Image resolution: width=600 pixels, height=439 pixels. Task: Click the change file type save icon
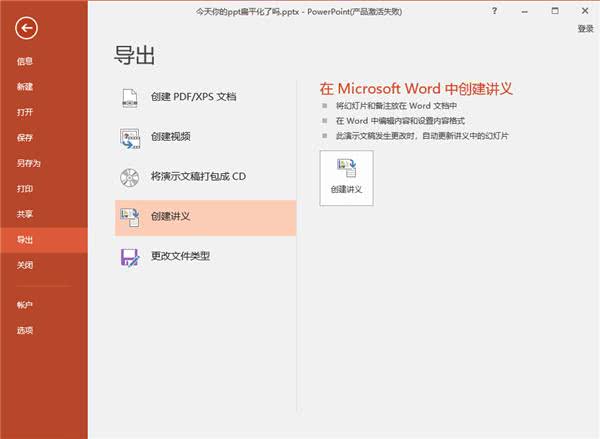(130, 256)
